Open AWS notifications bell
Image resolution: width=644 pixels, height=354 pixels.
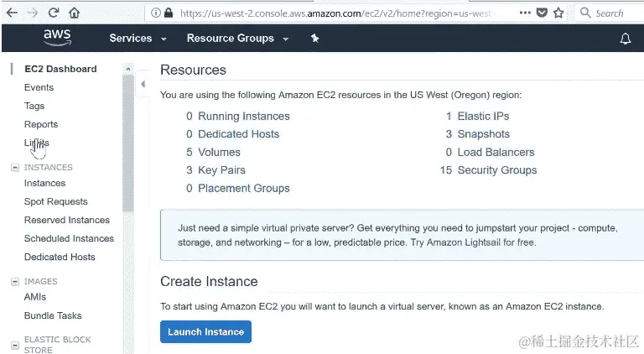(x=625, y=39)
